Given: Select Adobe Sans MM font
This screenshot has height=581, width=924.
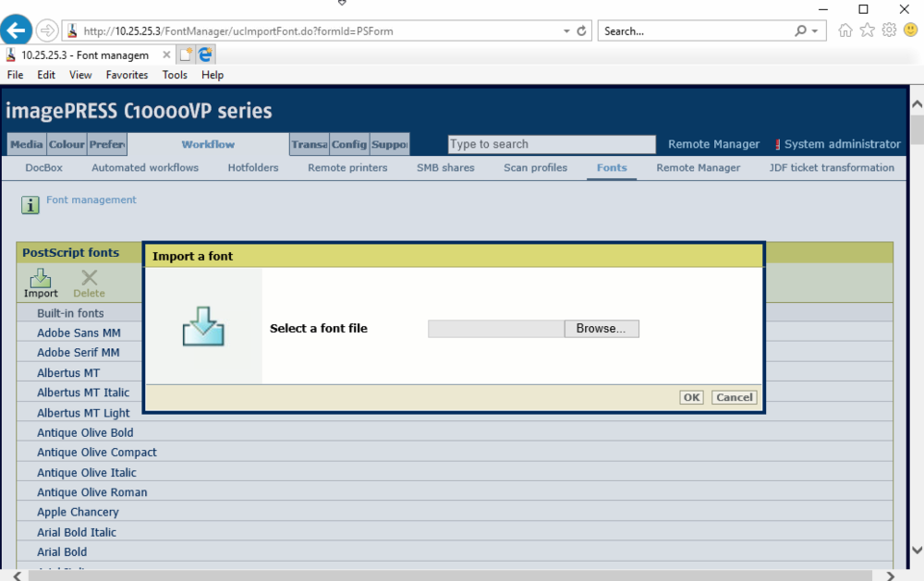Looking at the screenshot, I should tap(79, 333).
